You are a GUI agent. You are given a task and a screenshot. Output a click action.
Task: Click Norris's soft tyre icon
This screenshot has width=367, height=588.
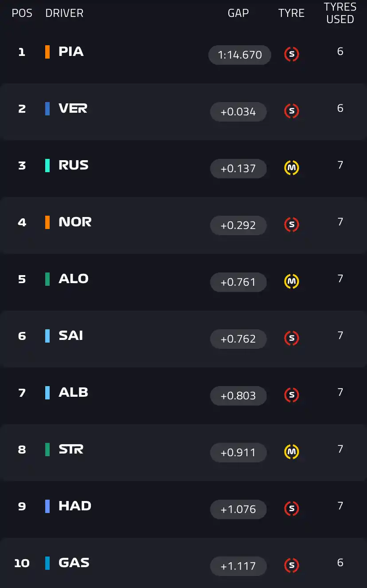(x=291, y=225)
